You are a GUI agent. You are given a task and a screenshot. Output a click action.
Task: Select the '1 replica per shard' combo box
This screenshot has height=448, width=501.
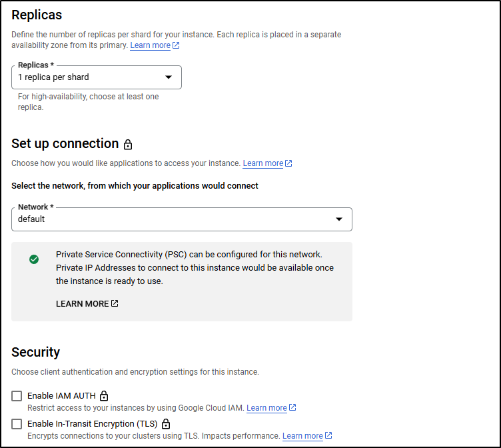(97, 77)
